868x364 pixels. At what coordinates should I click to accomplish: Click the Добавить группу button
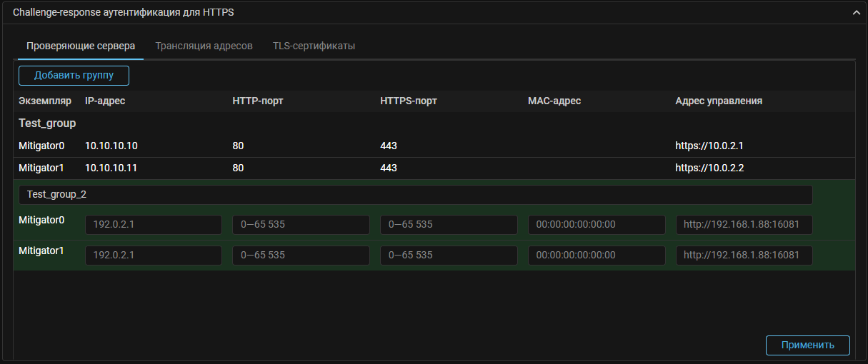point(74,76)
